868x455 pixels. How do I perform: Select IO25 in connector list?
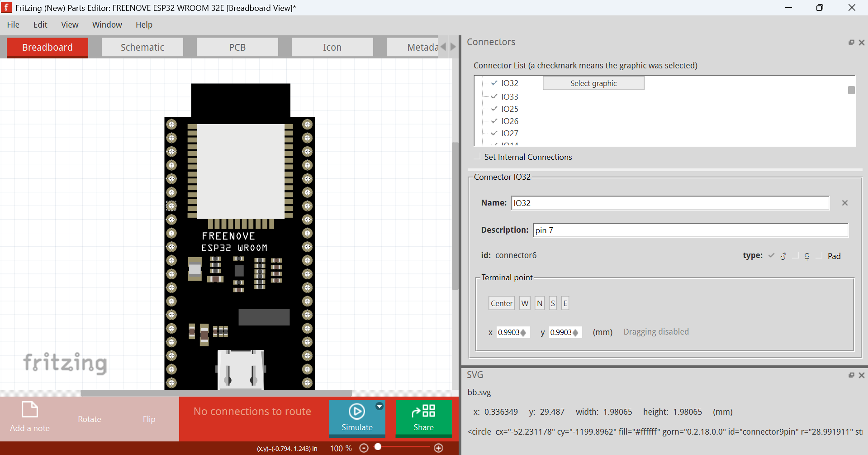pyautogui.click(x=510, y=109)
